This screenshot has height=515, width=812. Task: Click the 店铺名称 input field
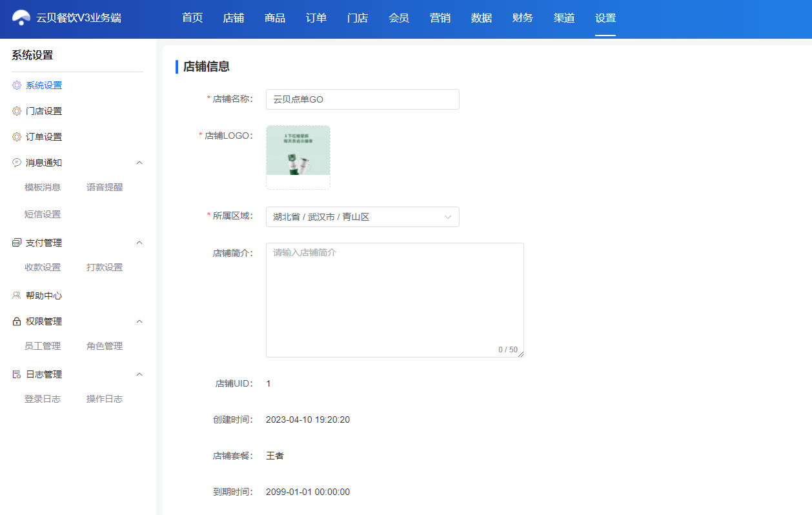(x=363, y=99)
